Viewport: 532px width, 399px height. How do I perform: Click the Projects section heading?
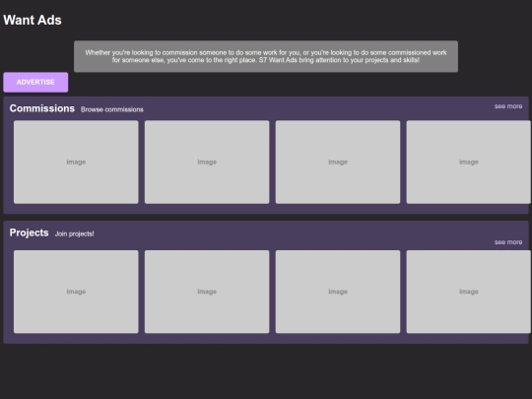tap(30, 233)
